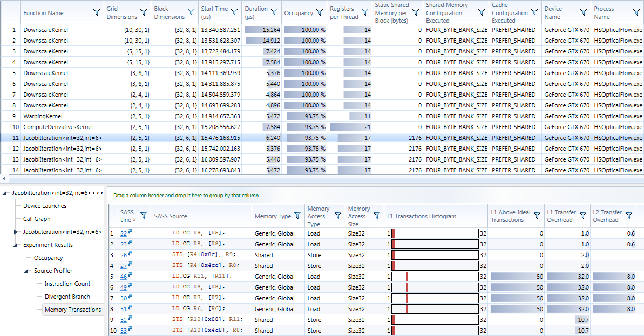The image size is (644, 336).
Task: Collapse the Experiment Results tree node
Action: pos(16,245)
